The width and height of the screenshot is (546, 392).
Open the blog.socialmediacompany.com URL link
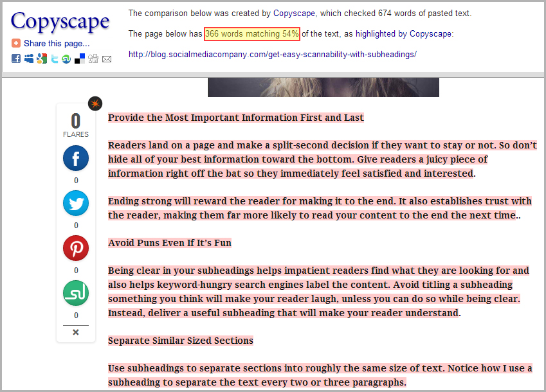(273, 54)
